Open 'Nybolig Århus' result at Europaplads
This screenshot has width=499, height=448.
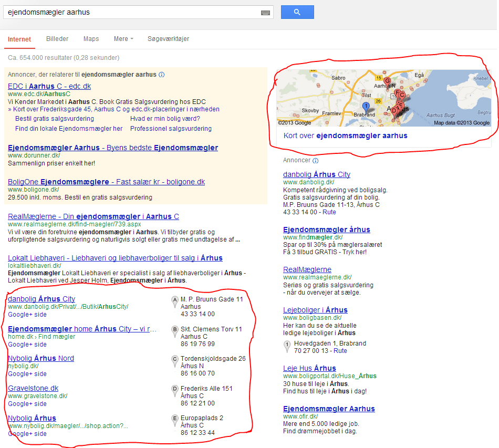32,418
